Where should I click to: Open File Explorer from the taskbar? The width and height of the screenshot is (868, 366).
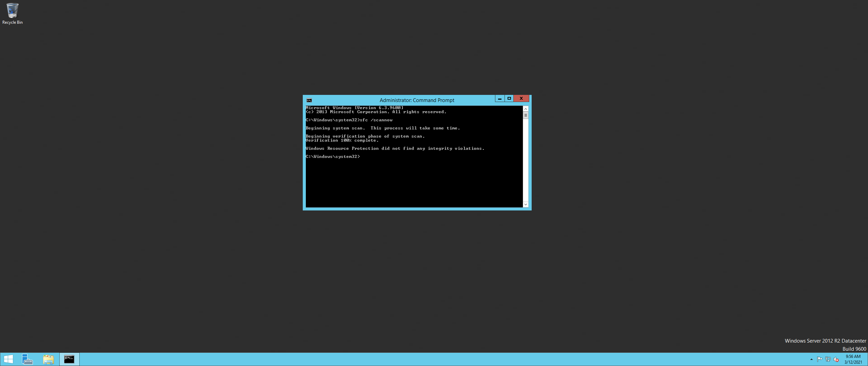tap(48, 359)
